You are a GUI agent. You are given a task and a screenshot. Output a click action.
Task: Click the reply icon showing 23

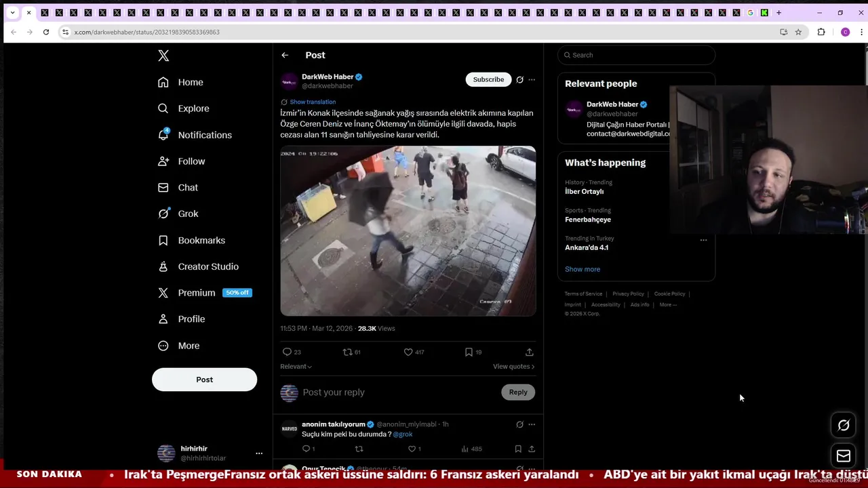(292, 352)
